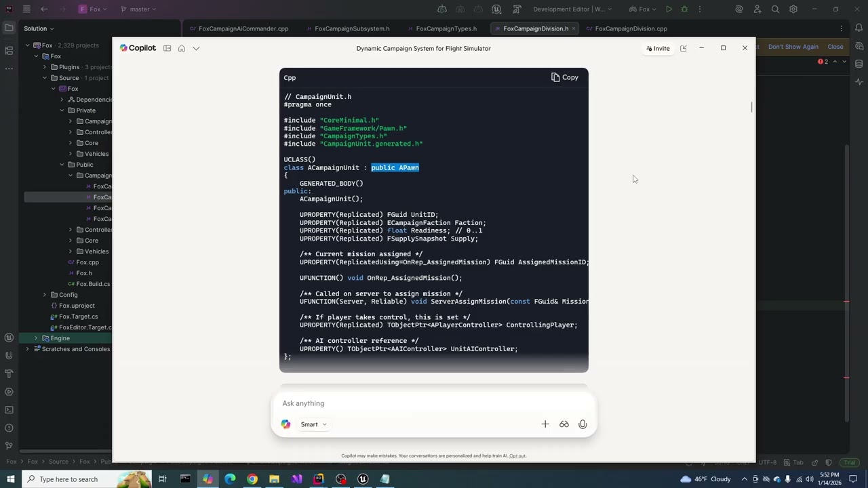Select Fox.Target.cs file
The image size is (868, 488).
[74, 317]
